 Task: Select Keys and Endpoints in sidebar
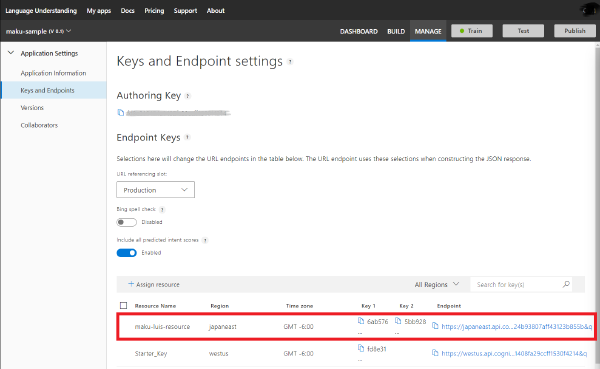54,90
